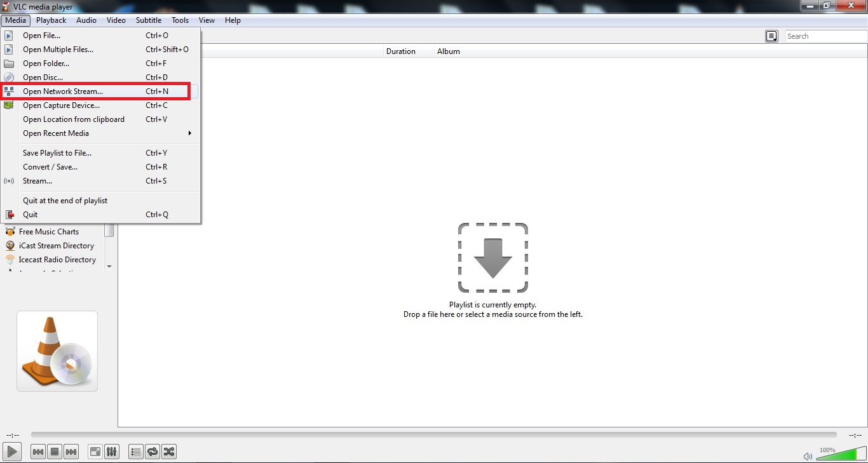Select Open Disc... entry
868x463 pixels.
100,77
